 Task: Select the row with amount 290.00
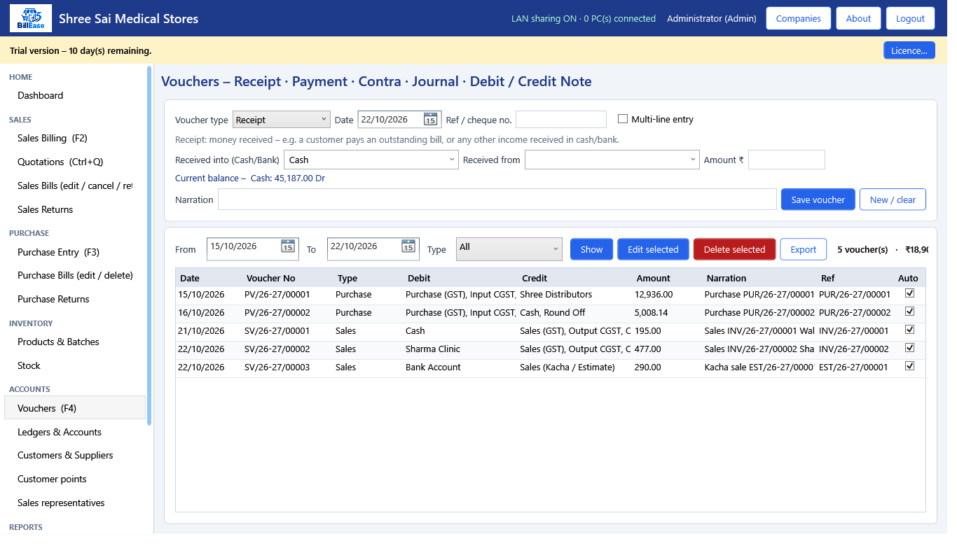coord(550,367)
